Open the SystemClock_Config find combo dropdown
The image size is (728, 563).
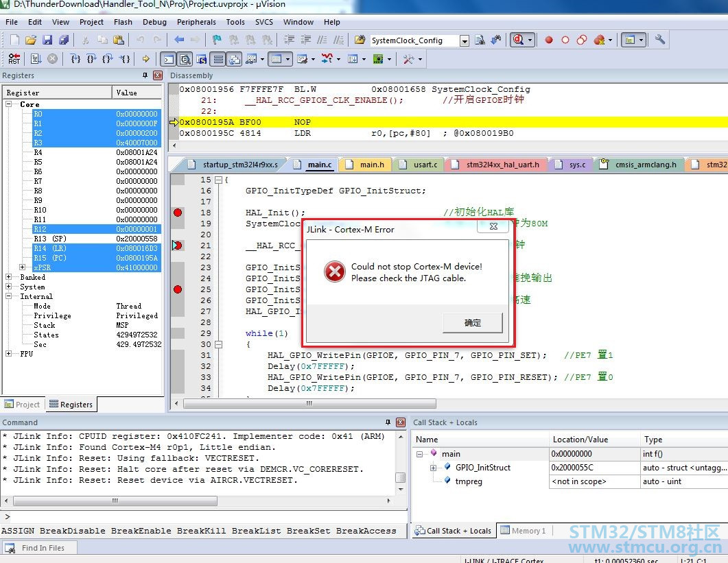click(465, 41)
